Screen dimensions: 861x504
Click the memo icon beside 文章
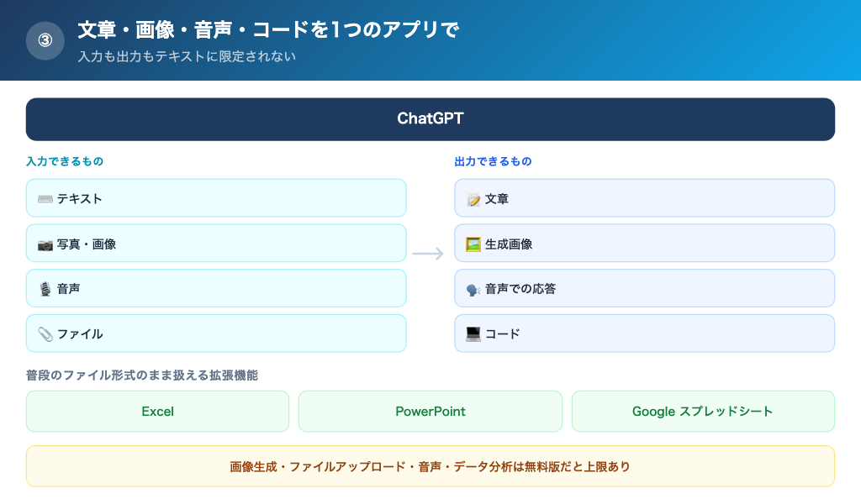(x=473, y=199)
